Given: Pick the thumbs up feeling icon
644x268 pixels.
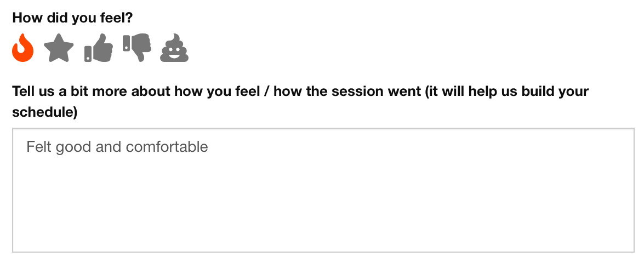Looking at the screenshot, I should tap(99, 48).
